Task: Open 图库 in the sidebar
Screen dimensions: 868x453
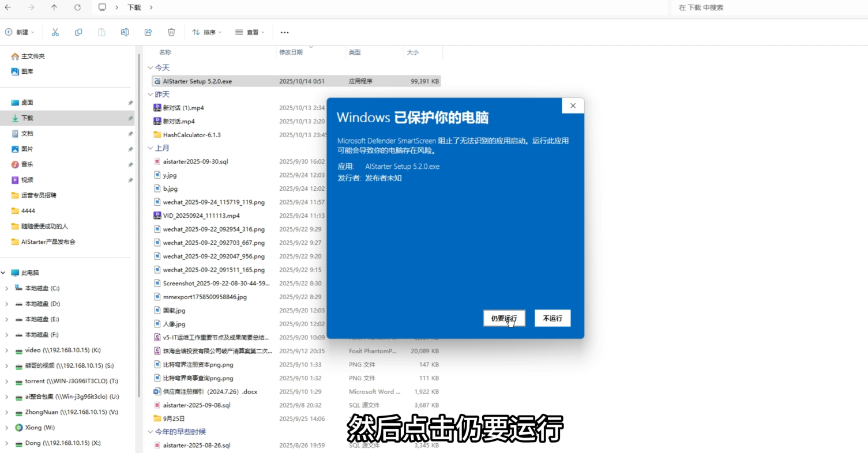Action: [27, 71]
